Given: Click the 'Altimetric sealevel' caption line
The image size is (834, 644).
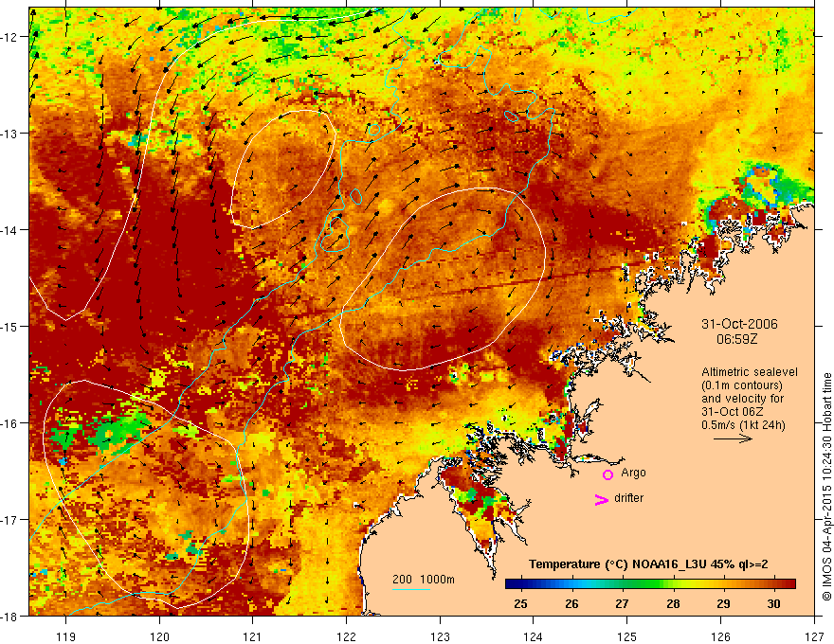Looking at the screenshot, I should (750, 372).
